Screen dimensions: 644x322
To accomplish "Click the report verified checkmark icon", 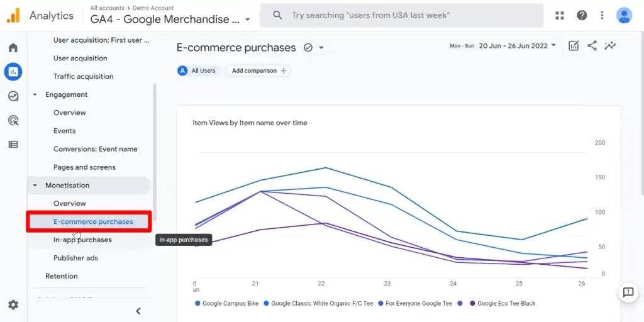I will (x=308, y=48).
